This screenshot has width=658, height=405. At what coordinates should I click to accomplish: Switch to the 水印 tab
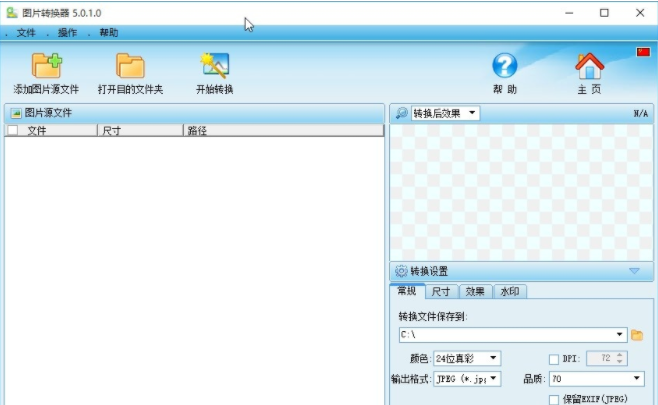coord(510,291)
